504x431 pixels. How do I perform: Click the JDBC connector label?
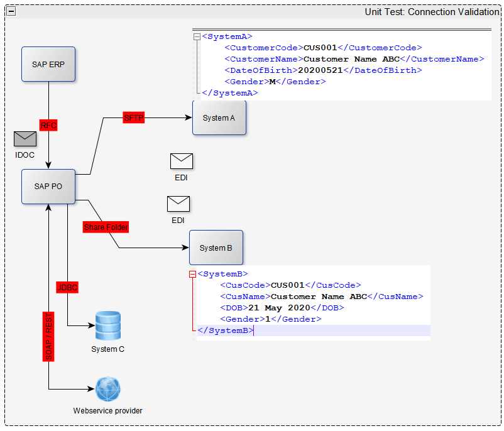pos(67,287)
